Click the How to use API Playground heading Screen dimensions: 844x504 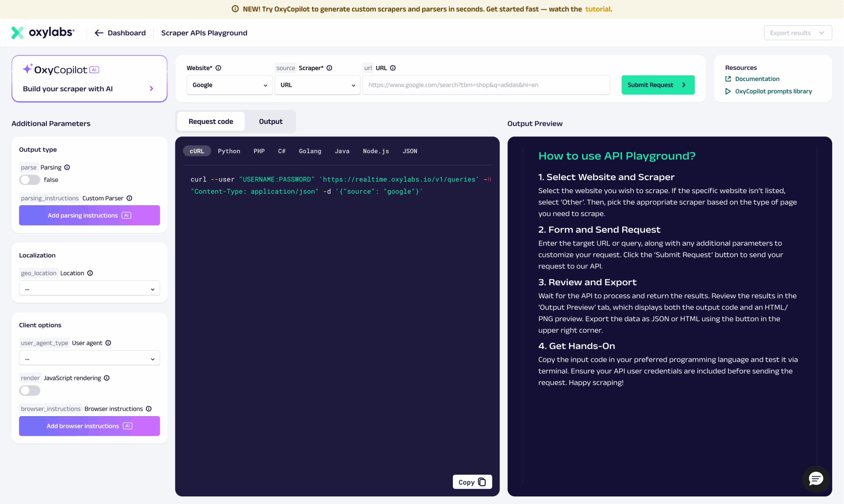click(x=617, y=156)
